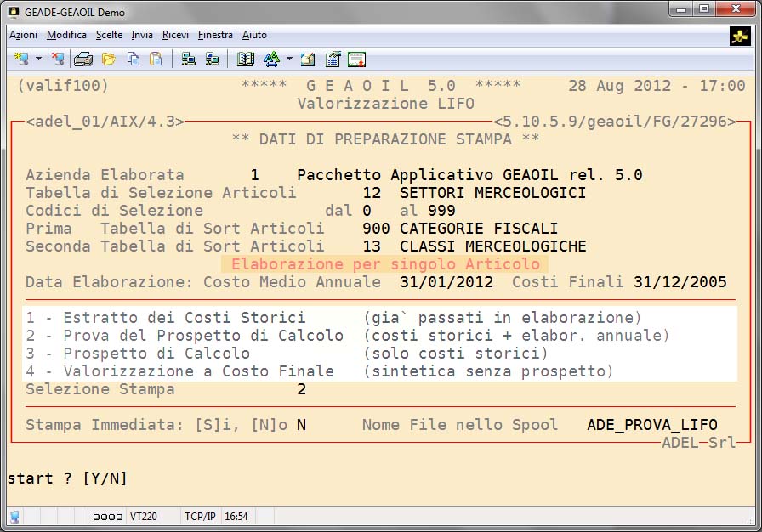
Task: Click the open book toolbar icon
Action: [x=246, y=59]
